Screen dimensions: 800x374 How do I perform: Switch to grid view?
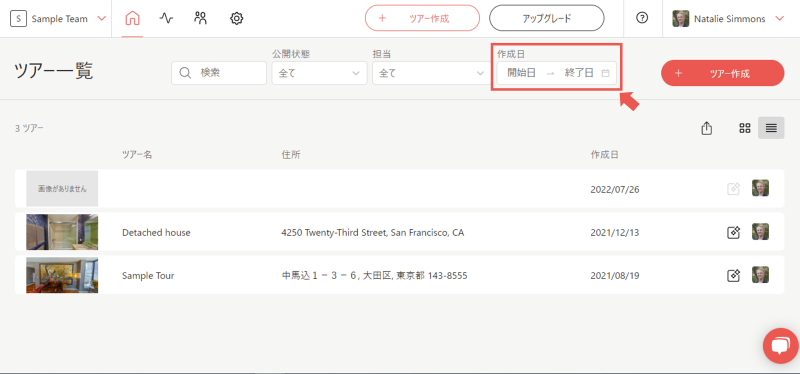745,128
